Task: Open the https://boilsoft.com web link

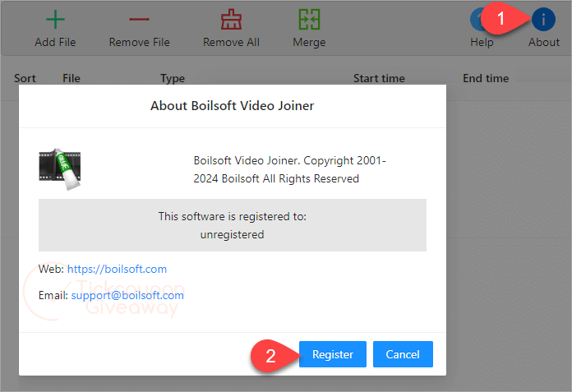Action: [117, 269]
